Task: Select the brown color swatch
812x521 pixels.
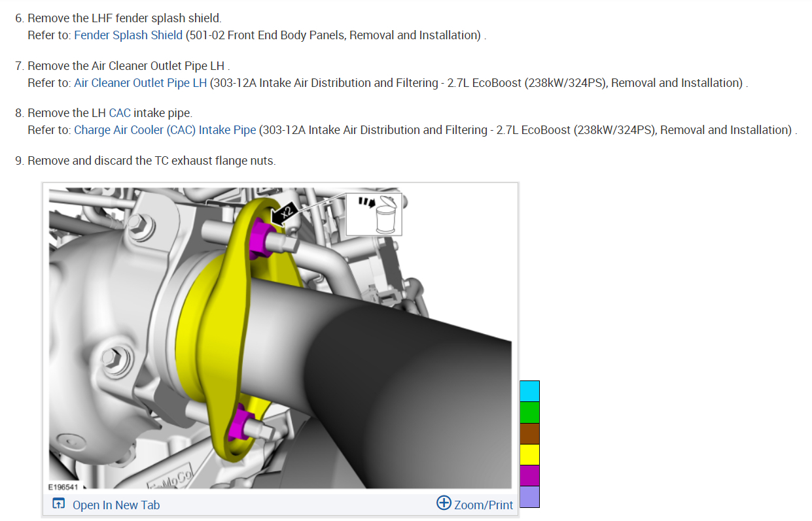Action: coord(529,433)
